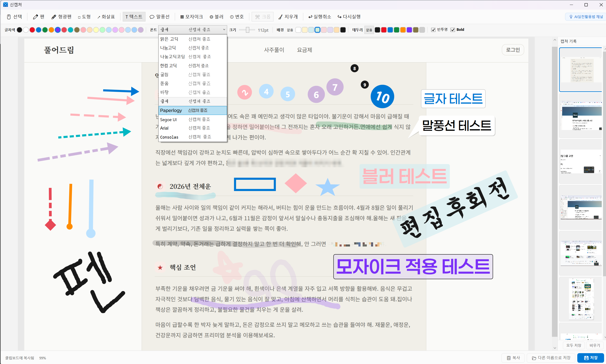Open the 말풍선 speech bubble tool
606x364 pixels.
tap(159, 17)
